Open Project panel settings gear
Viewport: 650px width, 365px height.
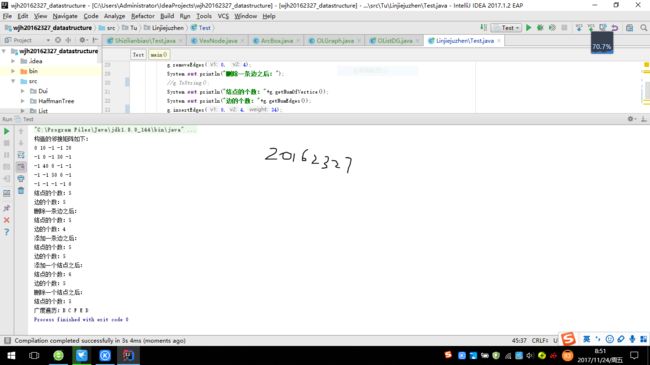[x=83, y=40]
